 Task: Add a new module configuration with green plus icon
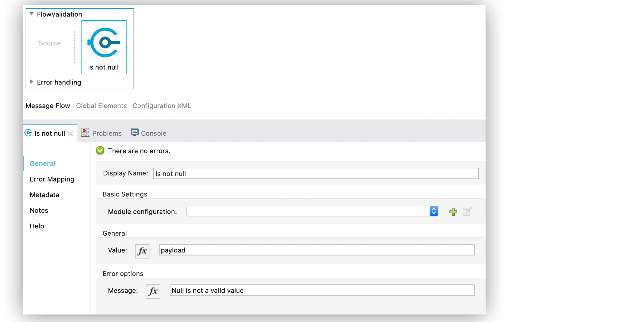[453, 212]
